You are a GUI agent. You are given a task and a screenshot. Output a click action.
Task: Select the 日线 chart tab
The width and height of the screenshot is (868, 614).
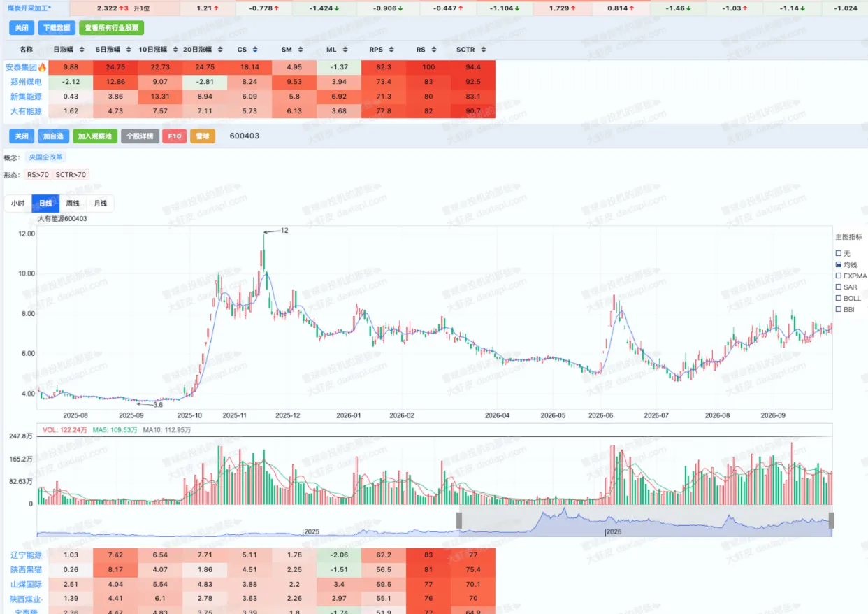(x=45, y=204)
